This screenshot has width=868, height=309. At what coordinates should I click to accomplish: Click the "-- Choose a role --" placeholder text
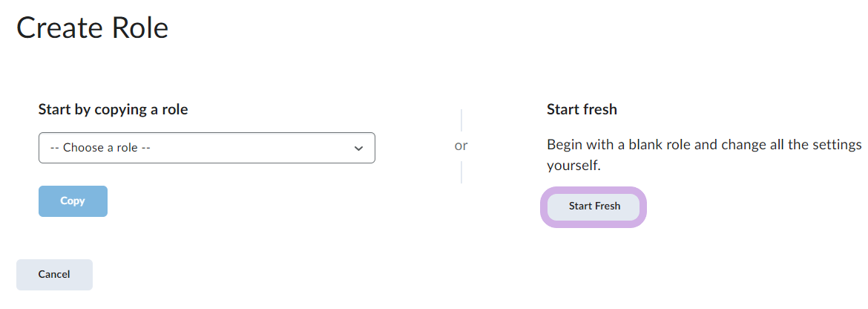point(100,148)
